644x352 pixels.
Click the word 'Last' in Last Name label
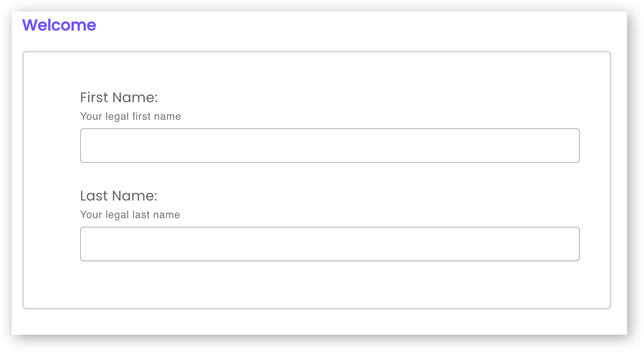94,196
